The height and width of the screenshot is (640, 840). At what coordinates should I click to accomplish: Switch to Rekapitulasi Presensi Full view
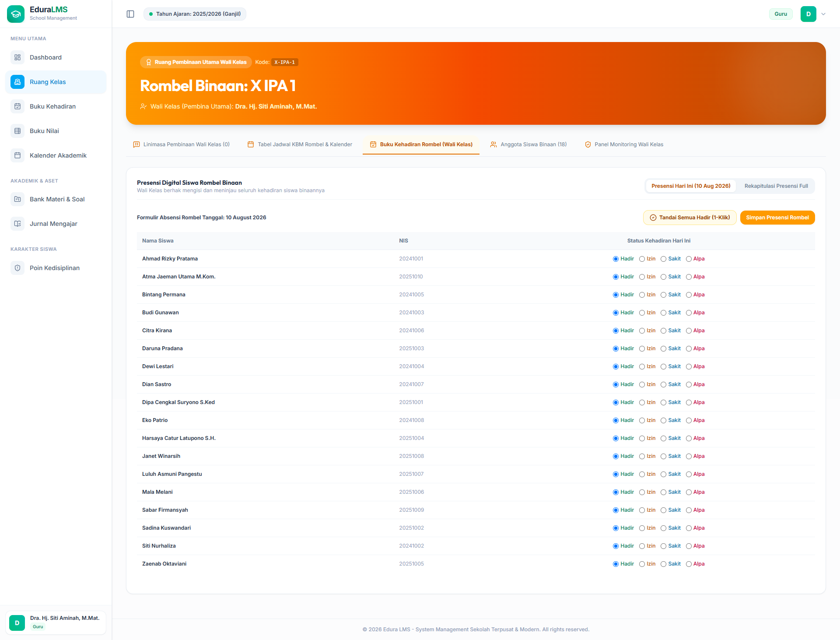point(776,186)
